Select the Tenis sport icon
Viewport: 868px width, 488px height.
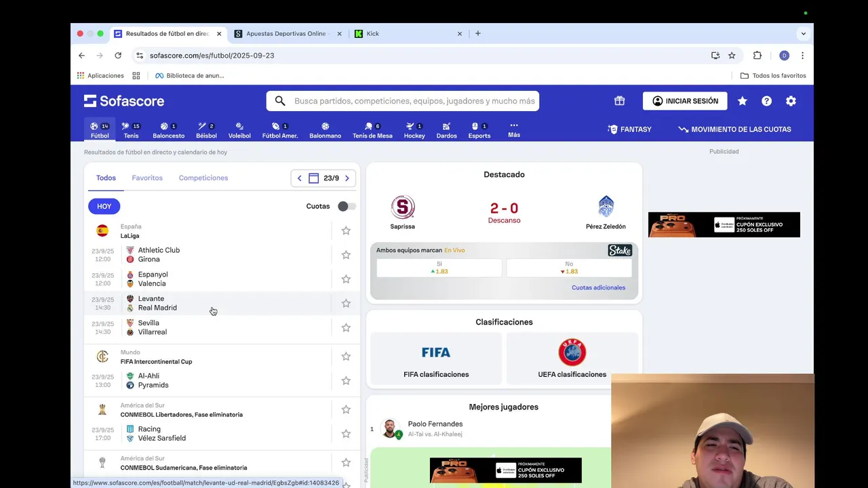(131, 130)
